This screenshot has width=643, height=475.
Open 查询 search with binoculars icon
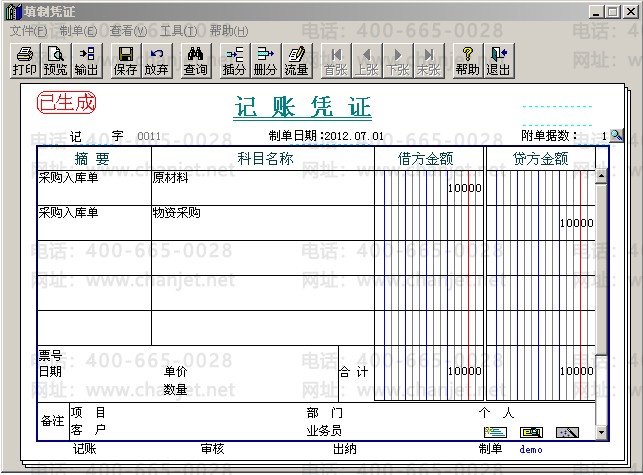click(196, 61)
